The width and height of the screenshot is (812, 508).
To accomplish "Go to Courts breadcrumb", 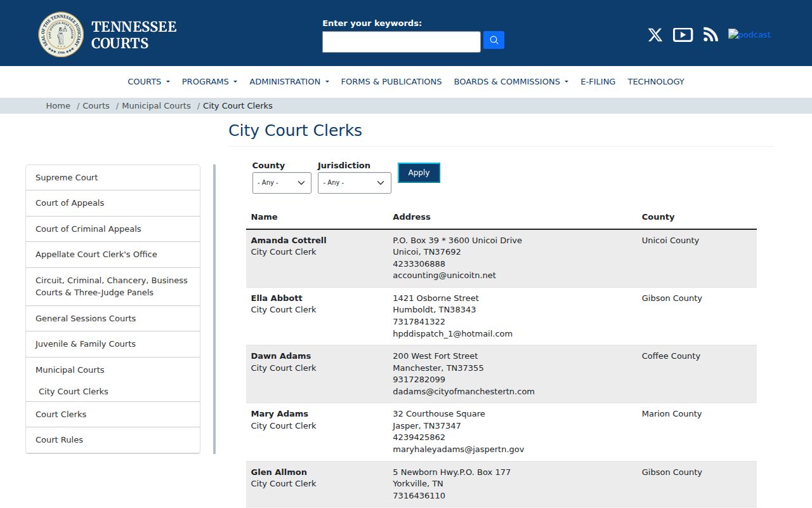I will (x=96, y=106).
